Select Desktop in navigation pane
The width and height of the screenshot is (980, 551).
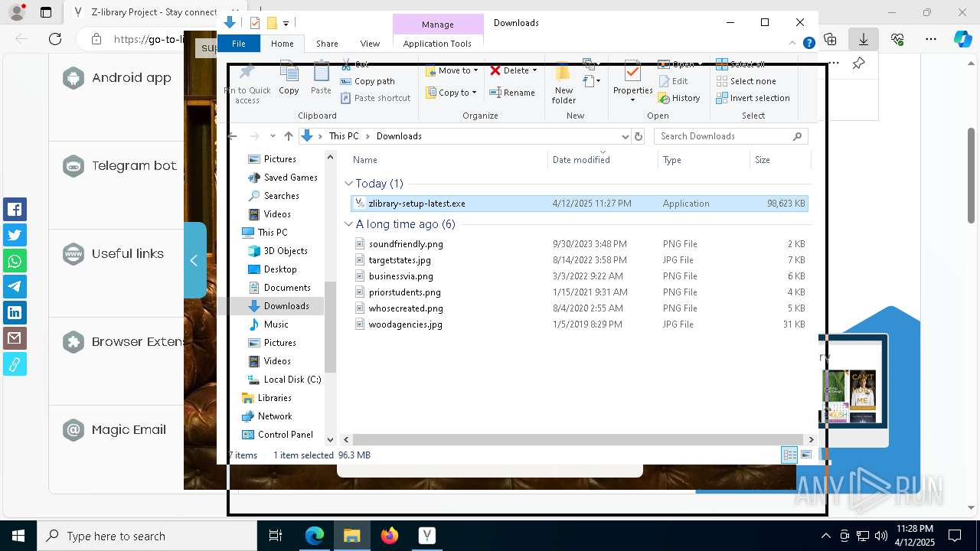point(273,269)
